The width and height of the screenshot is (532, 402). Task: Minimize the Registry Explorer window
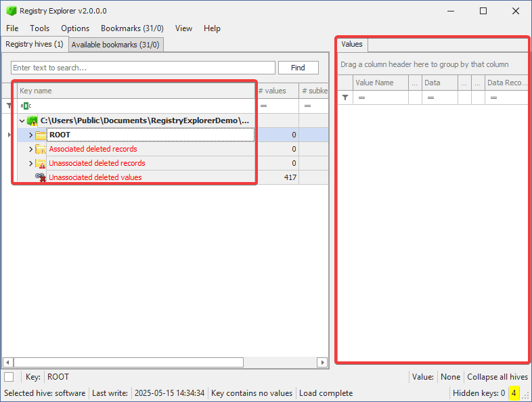click(451, 11)
